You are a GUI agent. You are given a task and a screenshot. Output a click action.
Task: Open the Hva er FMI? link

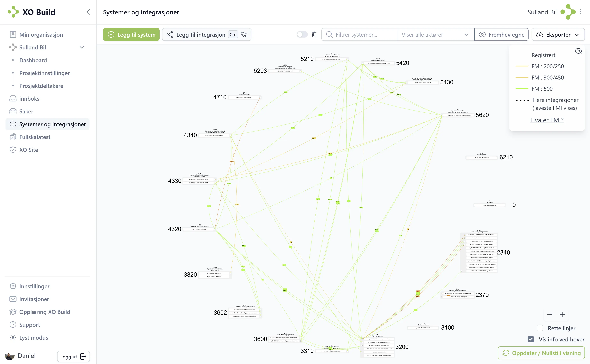click(x=547, y=120)
